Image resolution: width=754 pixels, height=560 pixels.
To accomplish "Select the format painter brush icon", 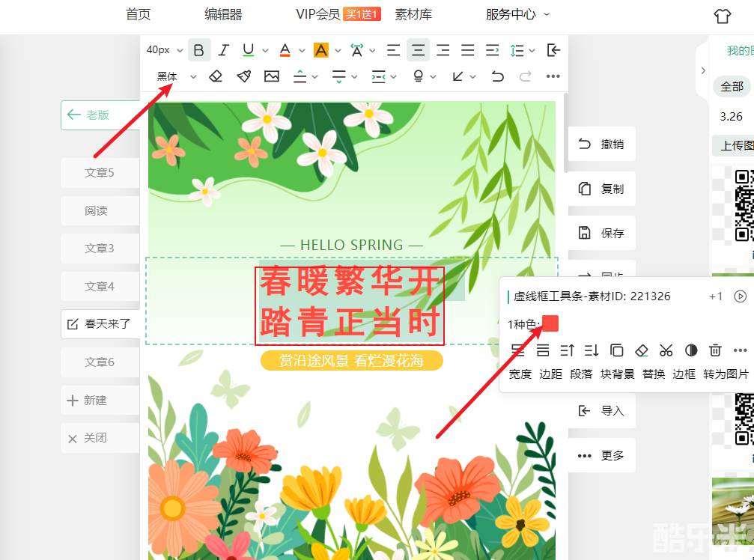I will click(x=243, y=76).
